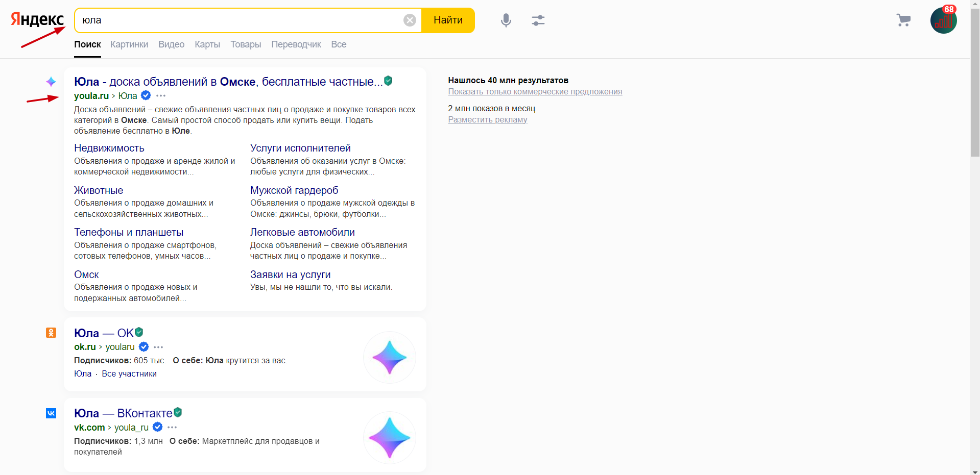This screenshot has width=980, height=475.
Task: Click the green shield badge on Юла — ВКонтакте
Action: tap(178, 412)
